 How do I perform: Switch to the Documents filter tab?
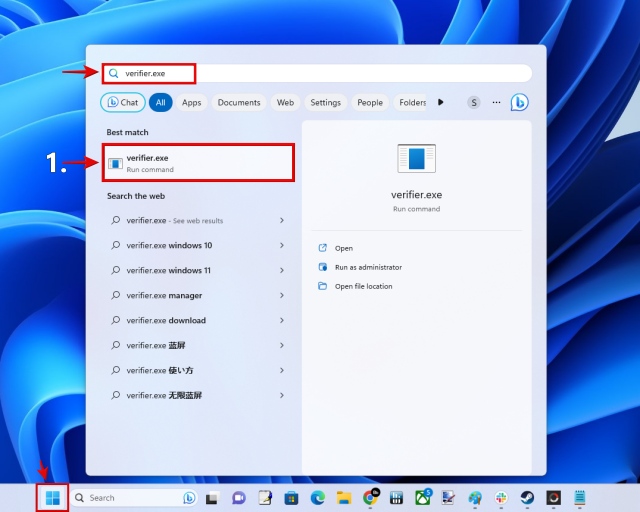239,102
